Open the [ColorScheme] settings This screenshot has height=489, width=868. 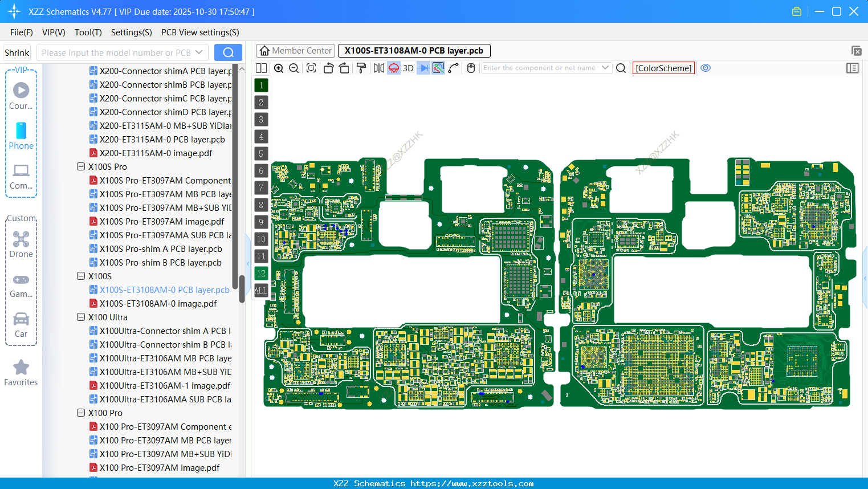[663, 68]
